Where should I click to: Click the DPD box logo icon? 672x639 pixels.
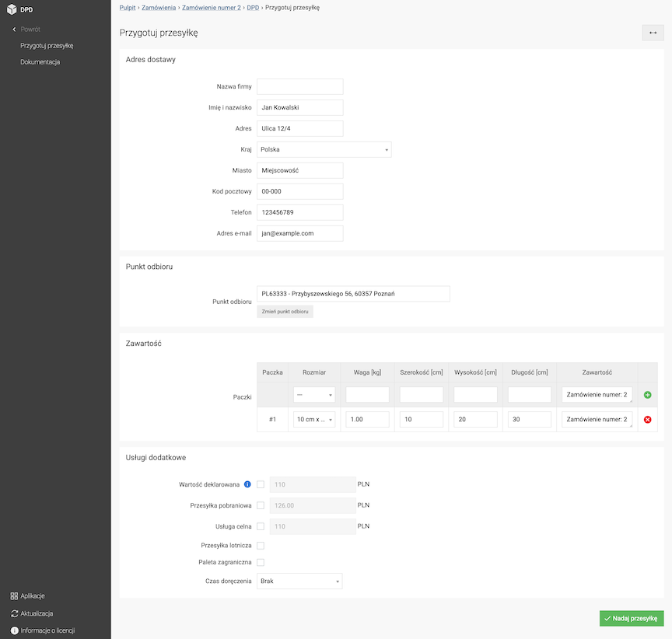click(x=12, y=9)
